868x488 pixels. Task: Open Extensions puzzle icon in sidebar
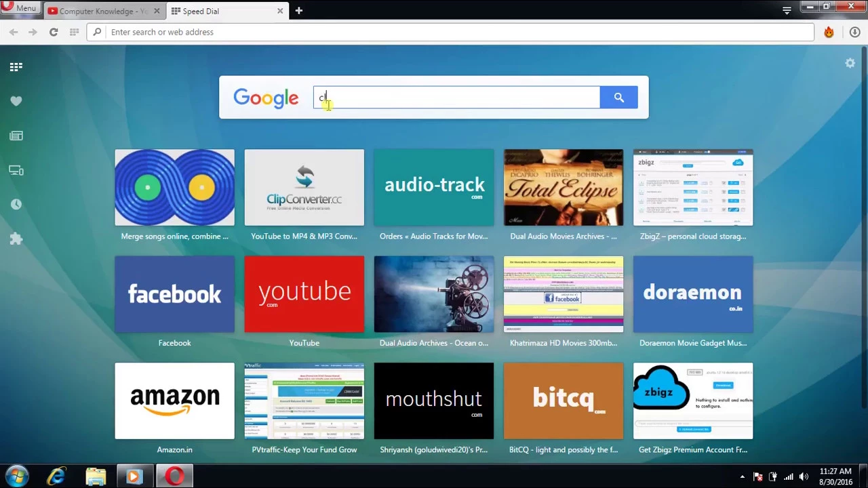pyautogui.click(x=16, y=239)
